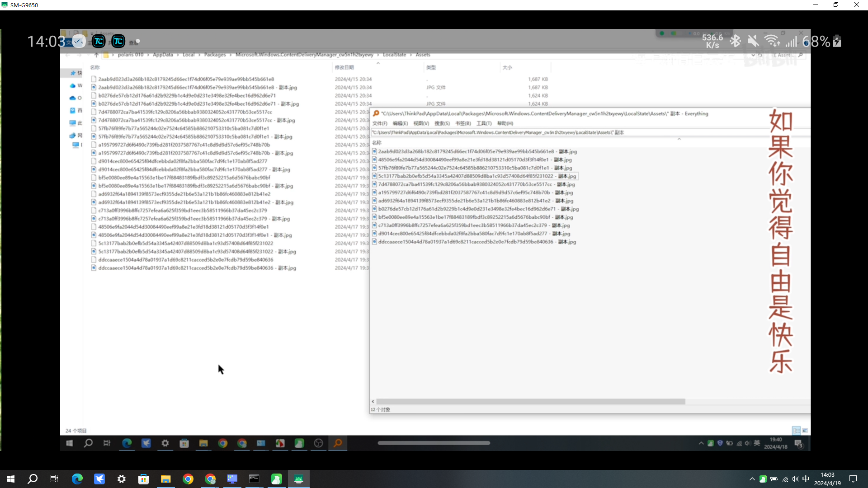
Task: Switch Explorer to large icons view layout
Action: [805, 431]
